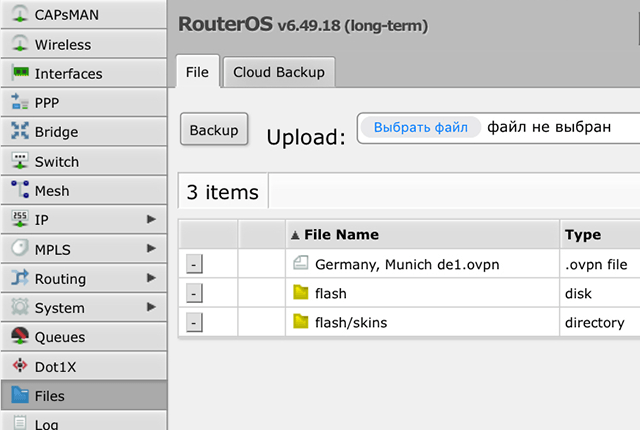Screen dimensions: 640x430
Task: Open the Bridge menu entry
Action: click(84, 131)
